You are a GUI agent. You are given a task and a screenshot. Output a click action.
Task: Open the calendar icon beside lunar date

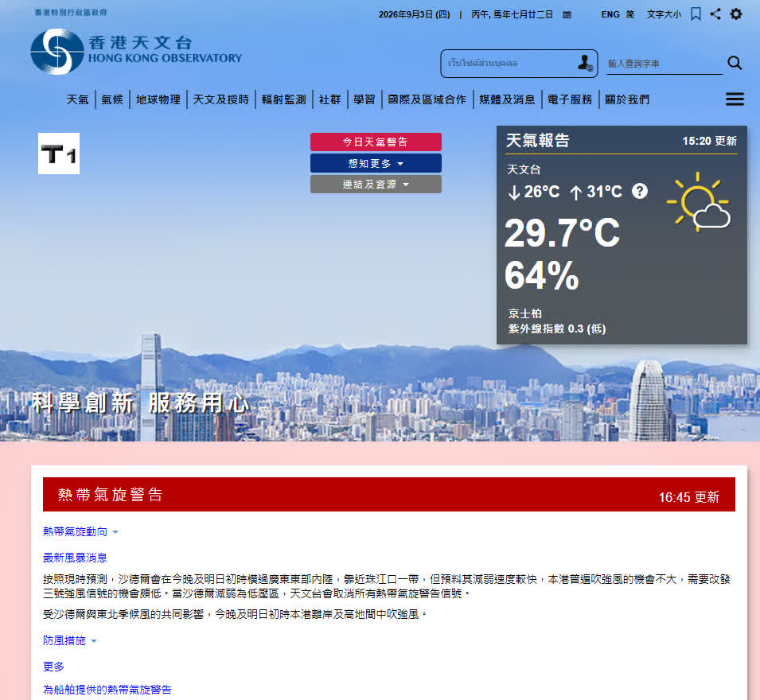pos(567,15)
